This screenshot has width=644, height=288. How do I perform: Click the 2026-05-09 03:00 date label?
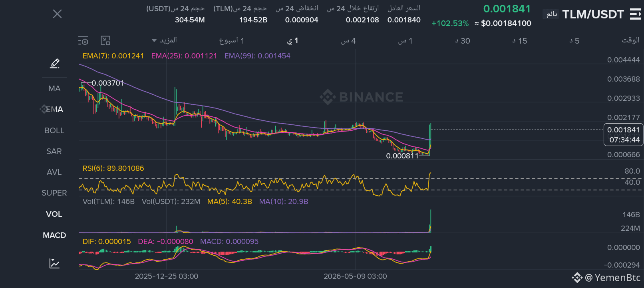pyautogui.click(x=355, y=276)
